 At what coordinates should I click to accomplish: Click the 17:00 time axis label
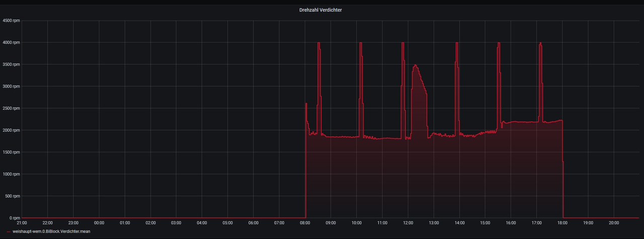pos(536,222)
